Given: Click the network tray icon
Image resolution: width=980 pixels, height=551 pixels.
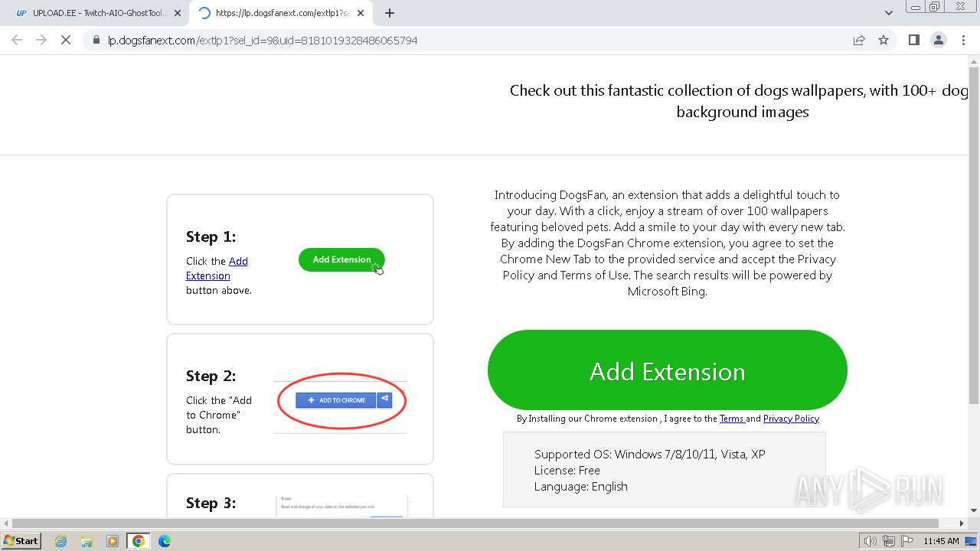Looking at the screenshot, I should coord(889,541).
